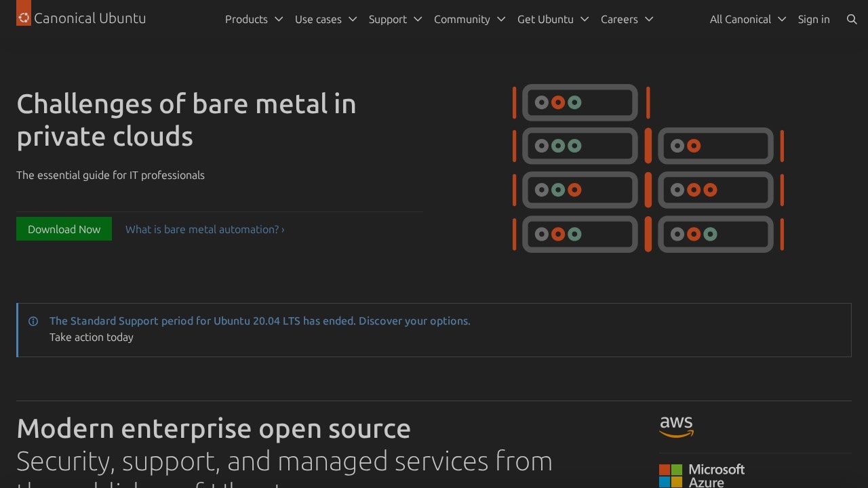The image size is (868, 488).
Task: Expand the Support chevron
Action: [418, 20]
